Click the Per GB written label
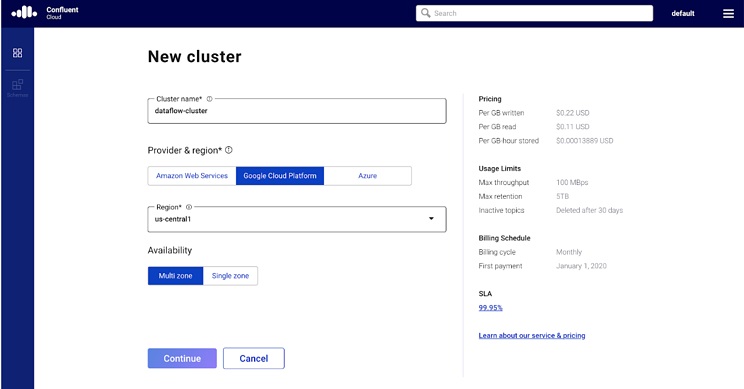The image size is (744, 389). click(502, 113)
